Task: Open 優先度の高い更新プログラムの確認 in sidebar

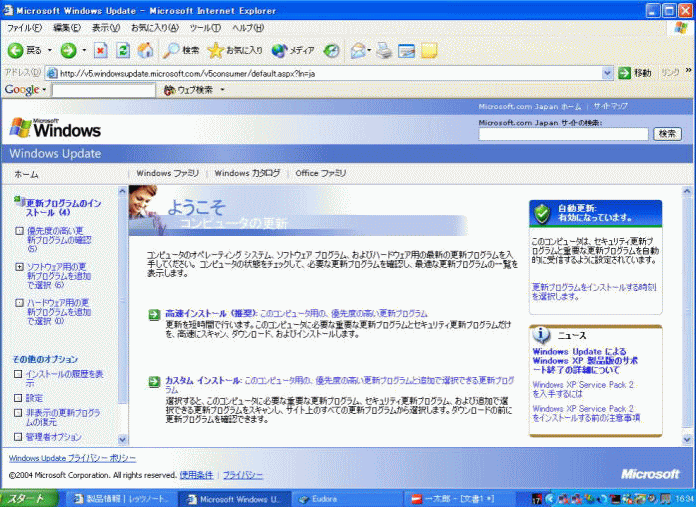Action: (59, 240)
